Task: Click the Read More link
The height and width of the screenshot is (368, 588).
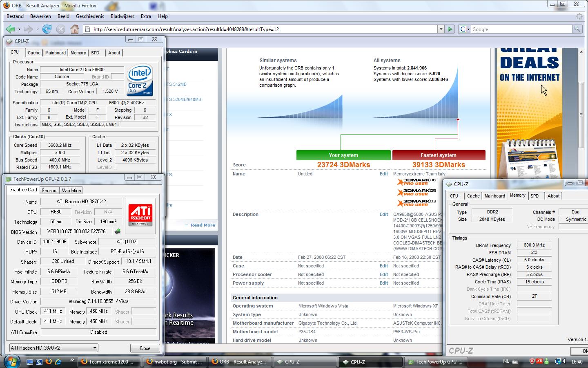Action: [203, 225]
